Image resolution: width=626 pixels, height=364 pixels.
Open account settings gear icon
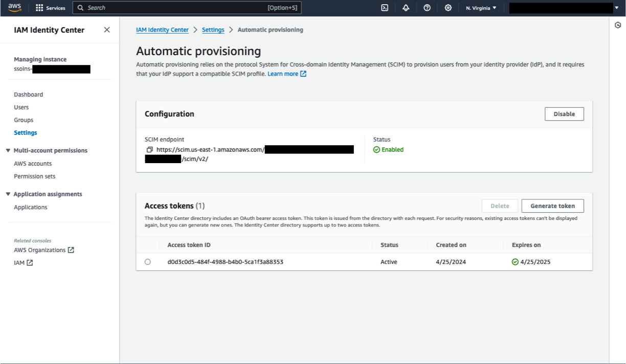coord(448,8)
